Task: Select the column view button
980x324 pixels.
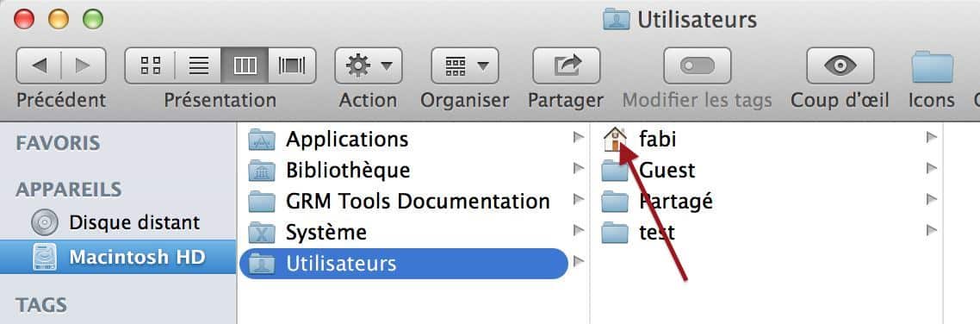Action: (245, 65)
